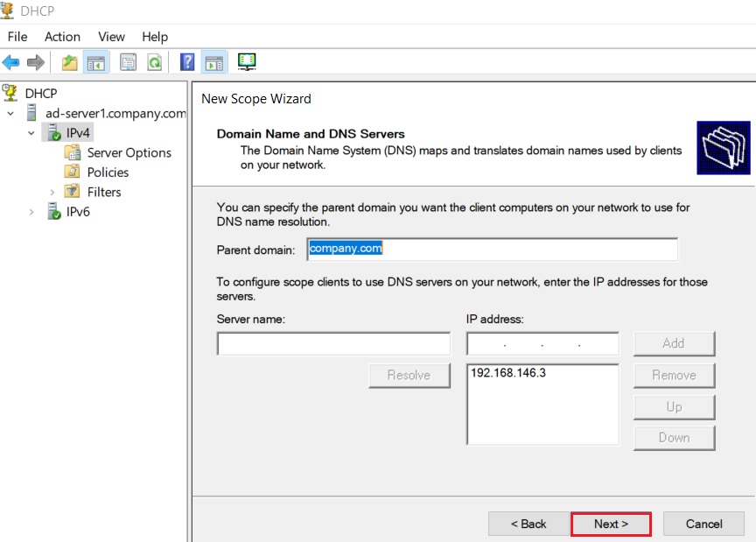Select Server Options in the tree
This screenshot has width=756, height=542.
(129, 152)
